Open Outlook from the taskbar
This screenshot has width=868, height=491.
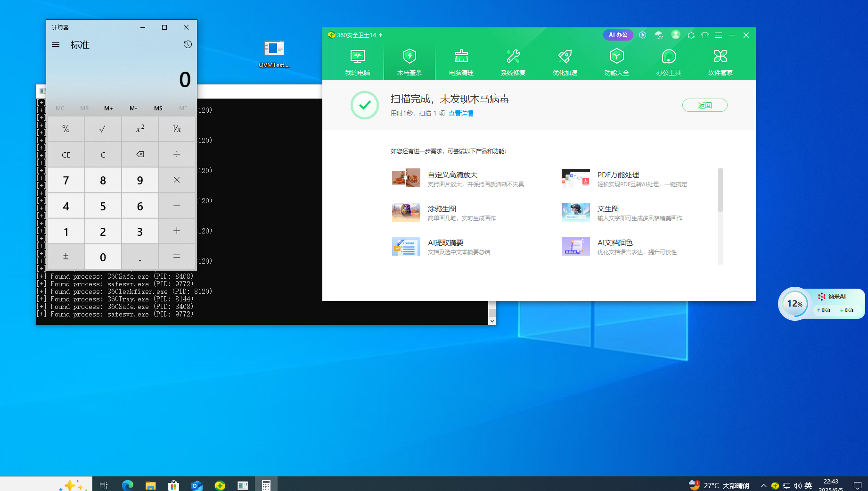tap(197, 485)
